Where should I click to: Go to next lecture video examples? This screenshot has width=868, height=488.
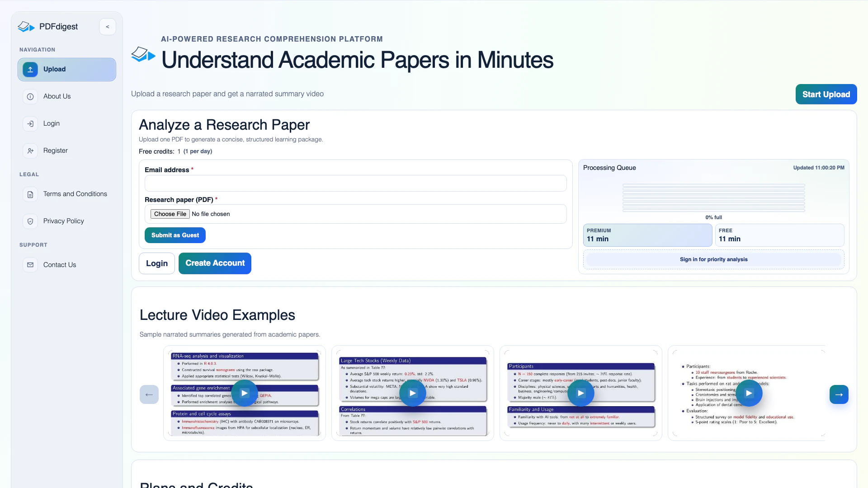click(x=839, y=394)
